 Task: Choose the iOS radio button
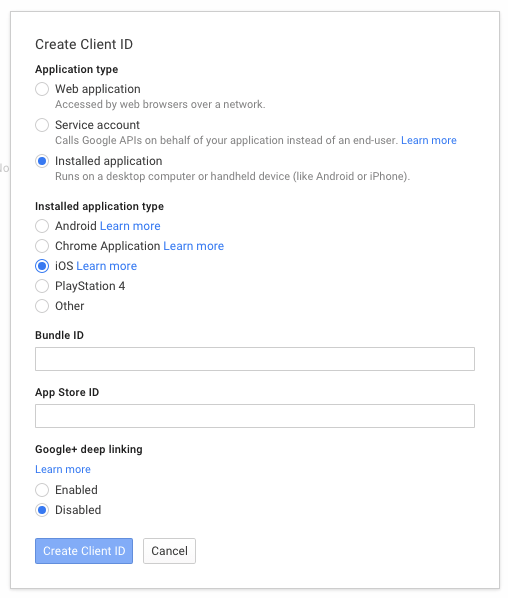point(42,266)
